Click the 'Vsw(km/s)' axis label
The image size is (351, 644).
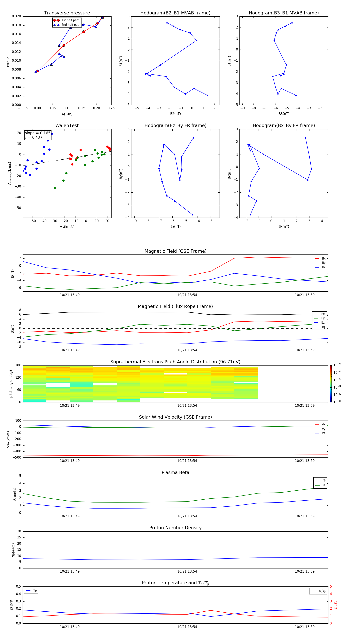(x=8, y=439)
